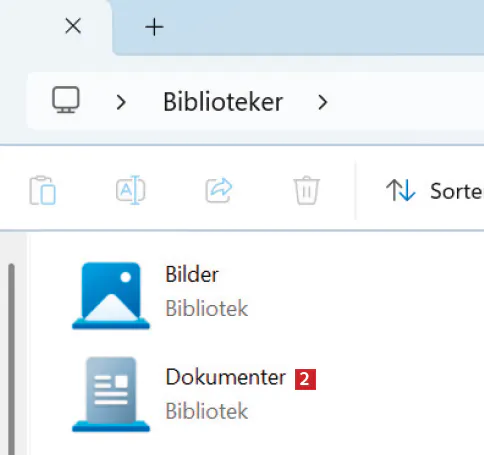Click the Dokumenter library name

tap(226, 377)
